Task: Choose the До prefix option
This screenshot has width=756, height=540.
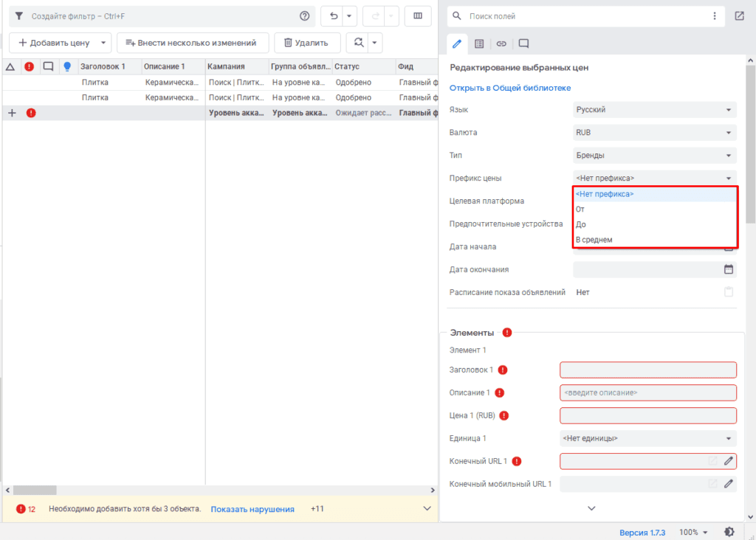Action: click(x=655, y=224)
